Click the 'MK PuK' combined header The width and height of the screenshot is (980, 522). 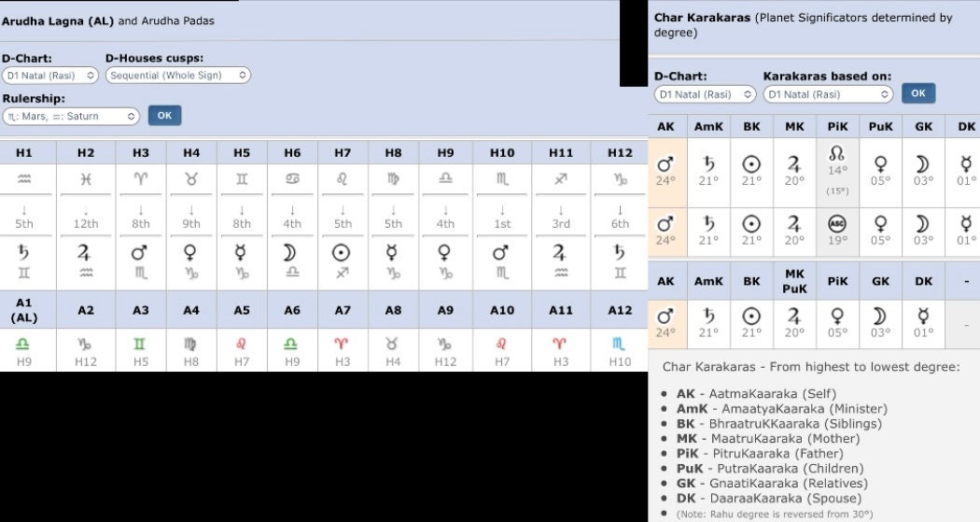point(794,281)
